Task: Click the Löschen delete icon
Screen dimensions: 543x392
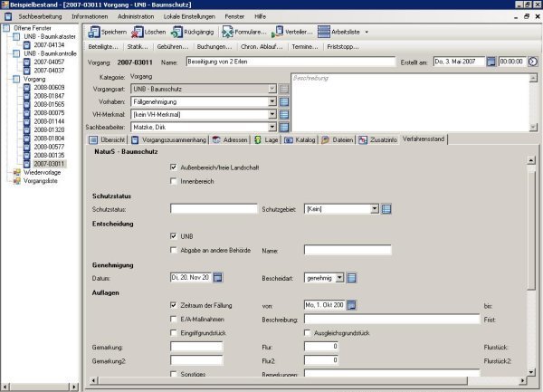Action: (138, 32)
